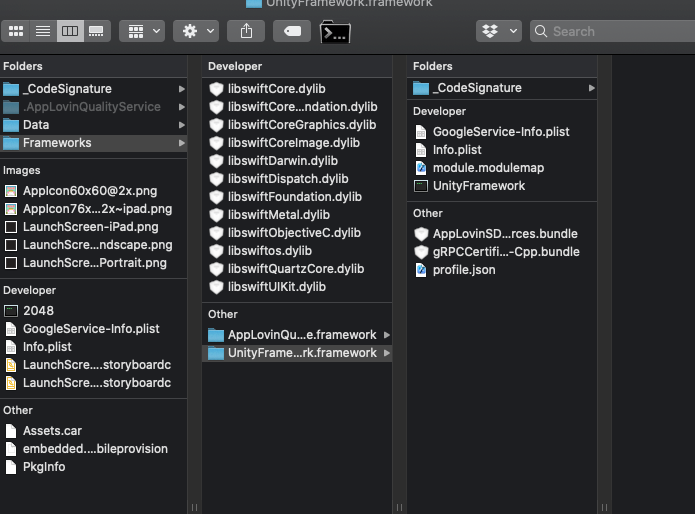Expand UnityFrame...rk.framework arrow

tap(387, 353)
